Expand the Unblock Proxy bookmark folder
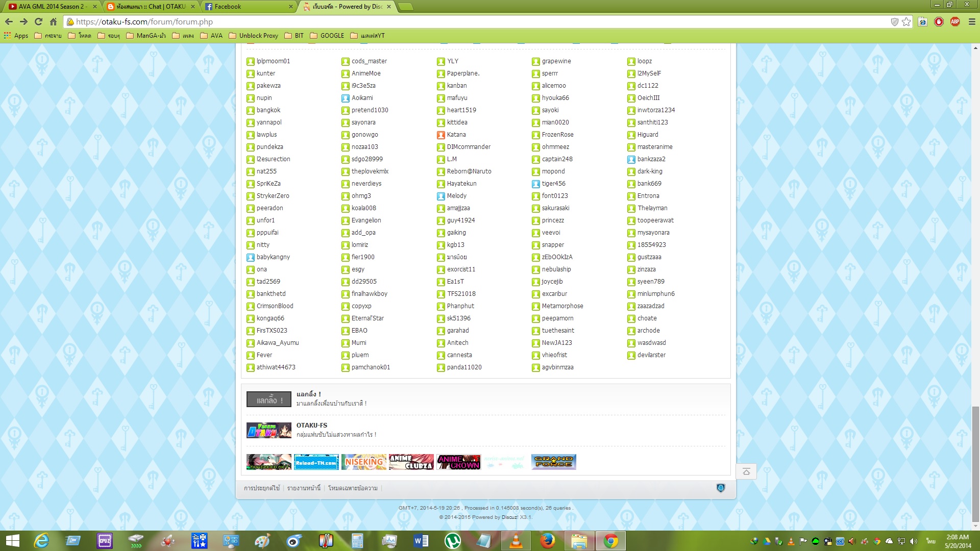The image size is (980, 551). 254,36
